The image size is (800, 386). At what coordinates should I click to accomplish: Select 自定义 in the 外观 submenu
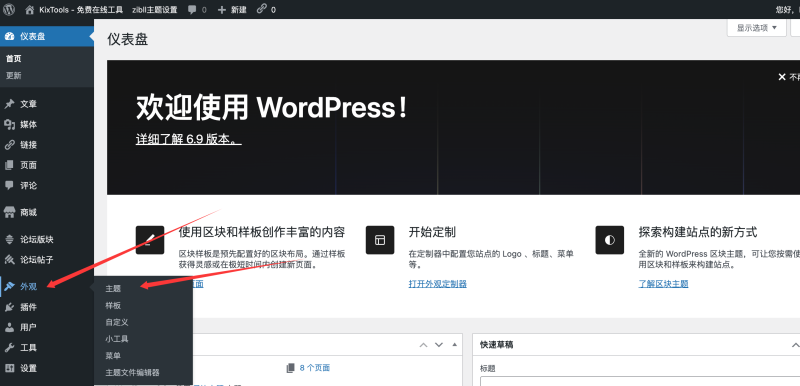(x=117, y=322)
